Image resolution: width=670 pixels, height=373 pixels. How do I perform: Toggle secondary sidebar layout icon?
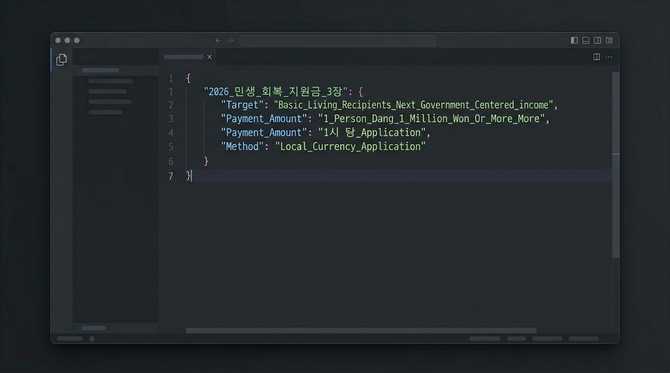(597, 40)
